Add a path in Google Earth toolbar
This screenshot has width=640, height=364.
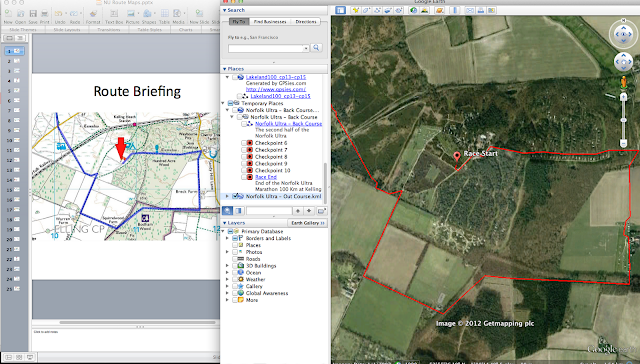click(377, 10)
